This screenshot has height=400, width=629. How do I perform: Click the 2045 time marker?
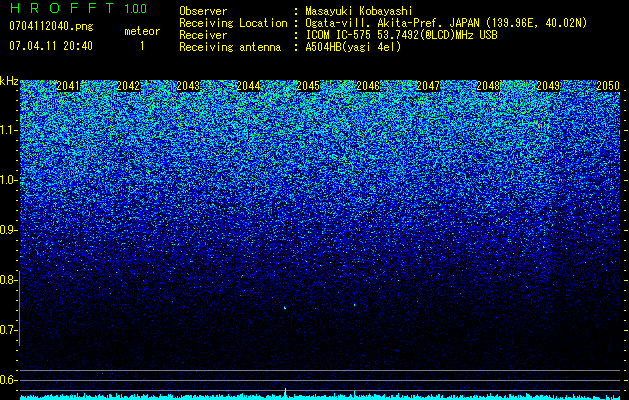point(308,86)
